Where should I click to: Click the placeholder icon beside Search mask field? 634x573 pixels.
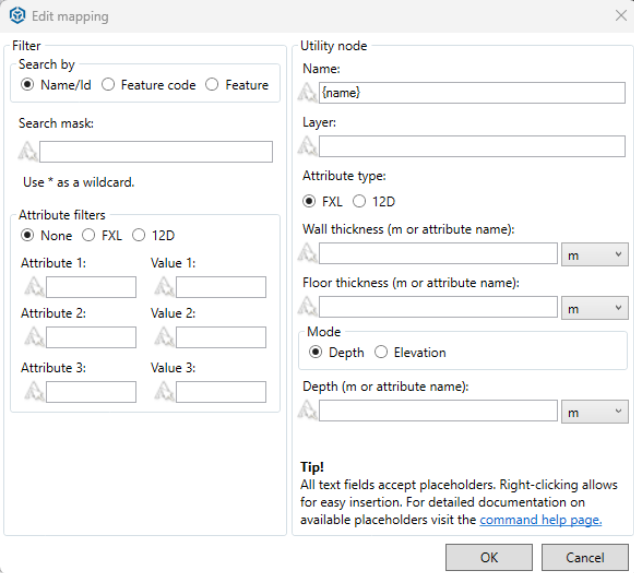(28, 152)
